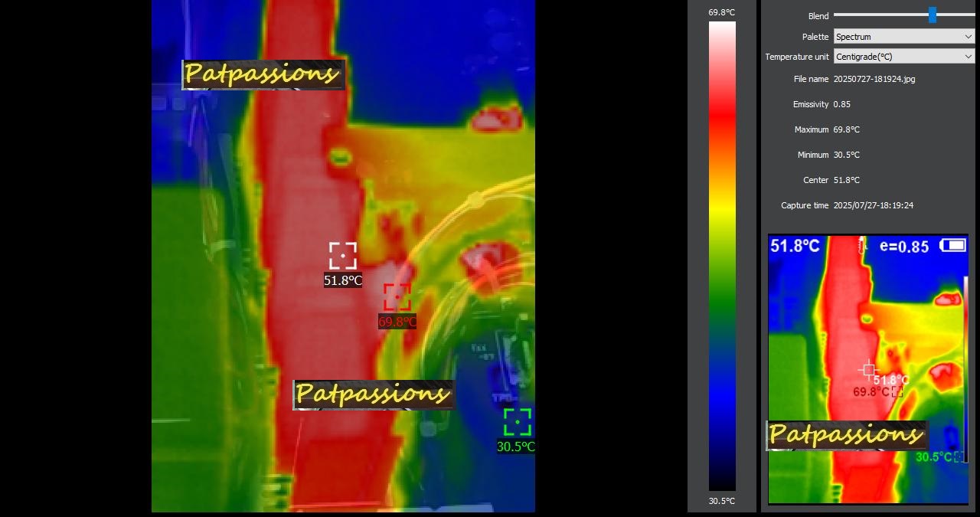Click the upper Patpassions watermark on main image
The width and height of the screenshot is (980, 517).
(x=263, y=74)
